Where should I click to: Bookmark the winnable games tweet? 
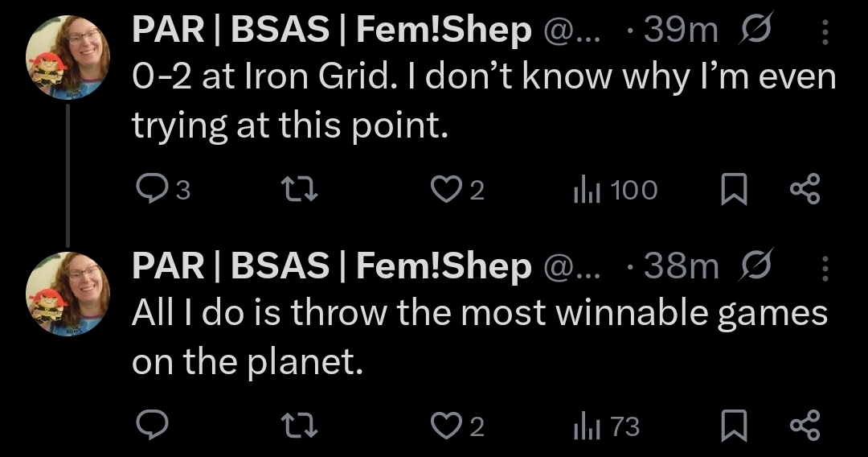[x=734, y=426]
